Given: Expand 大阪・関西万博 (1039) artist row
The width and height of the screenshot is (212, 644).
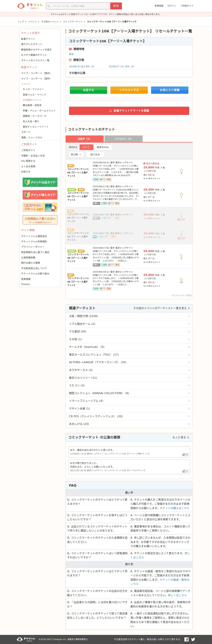Looking at the screenshot, I should [x=129, y=316].
